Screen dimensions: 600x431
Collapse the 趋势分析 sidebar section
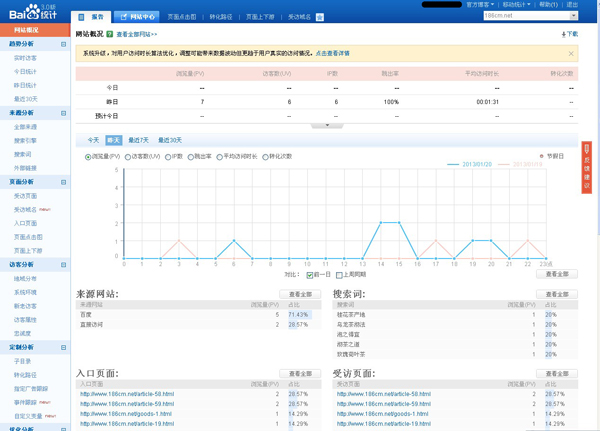coord(65,44)
